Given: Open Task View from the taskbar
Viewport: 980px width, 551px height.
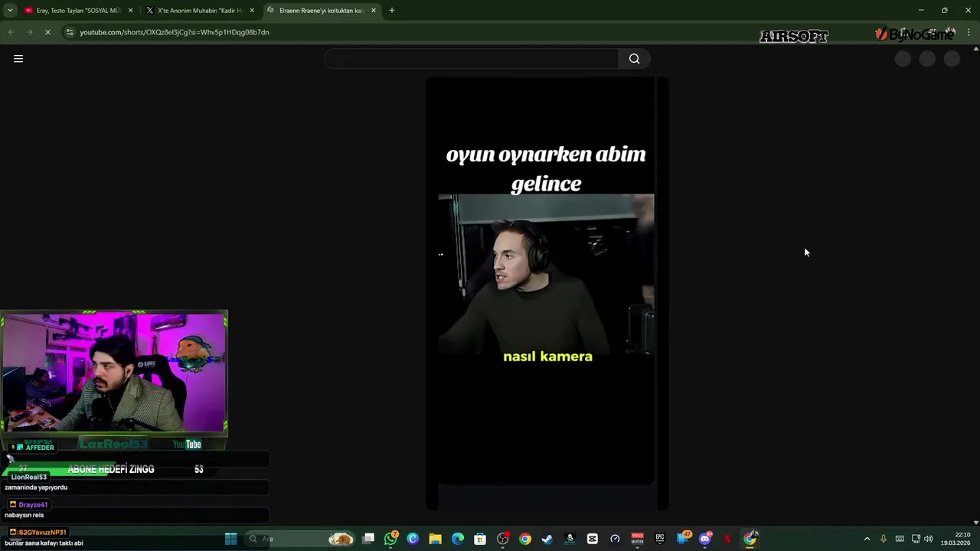Looking at the screenshot, I should [368, 539].
